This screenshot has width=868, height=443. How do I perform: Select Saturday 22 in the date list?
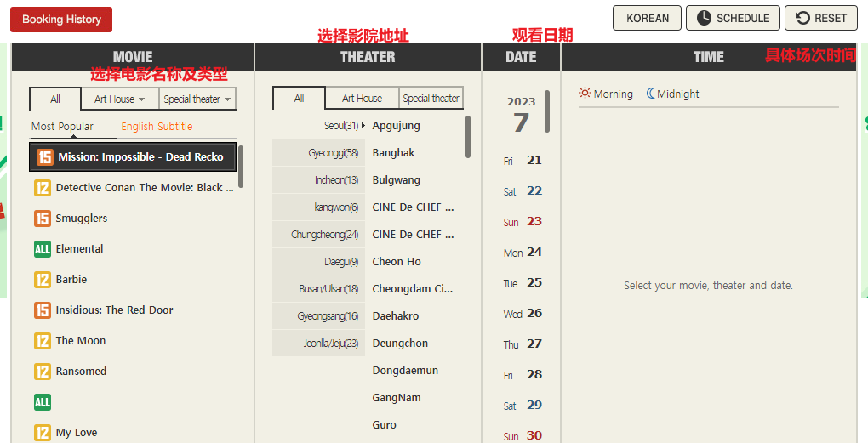click(523, 191)
